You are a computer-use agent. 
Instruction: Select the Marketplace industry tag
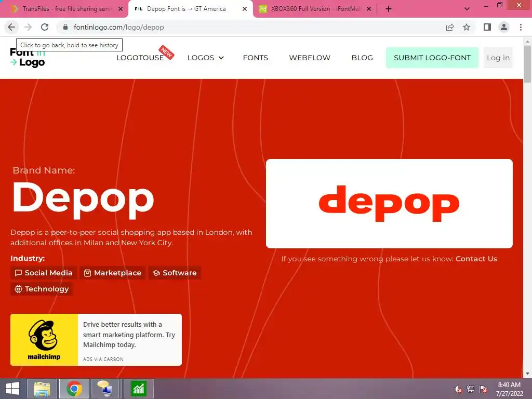click(113, 273)
